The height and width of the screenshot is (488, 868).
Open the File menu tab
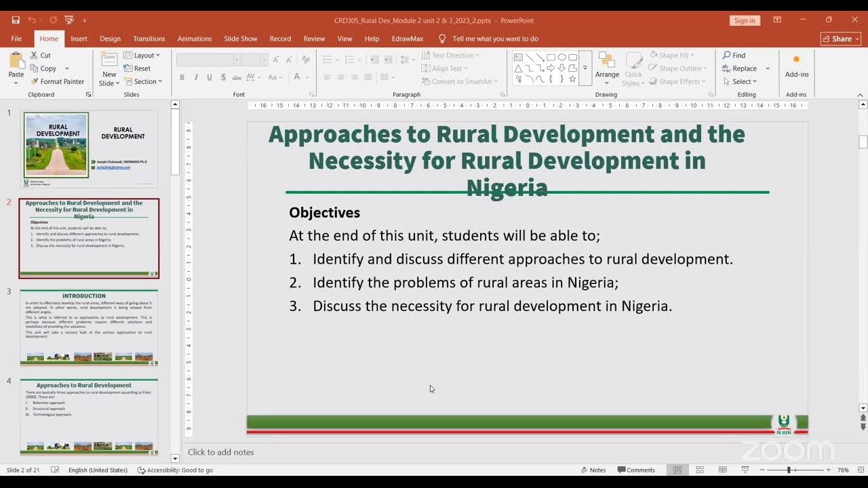[x=16, y=39]
